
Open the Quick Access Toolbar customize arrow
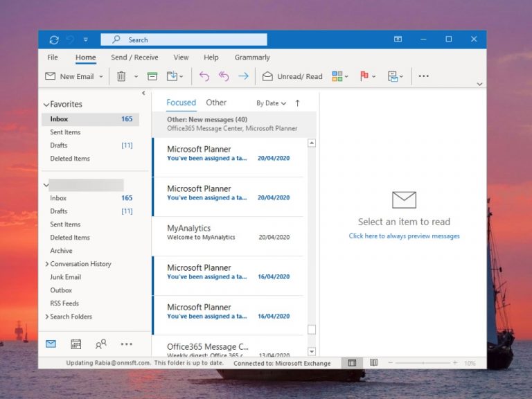pos(86,39)
